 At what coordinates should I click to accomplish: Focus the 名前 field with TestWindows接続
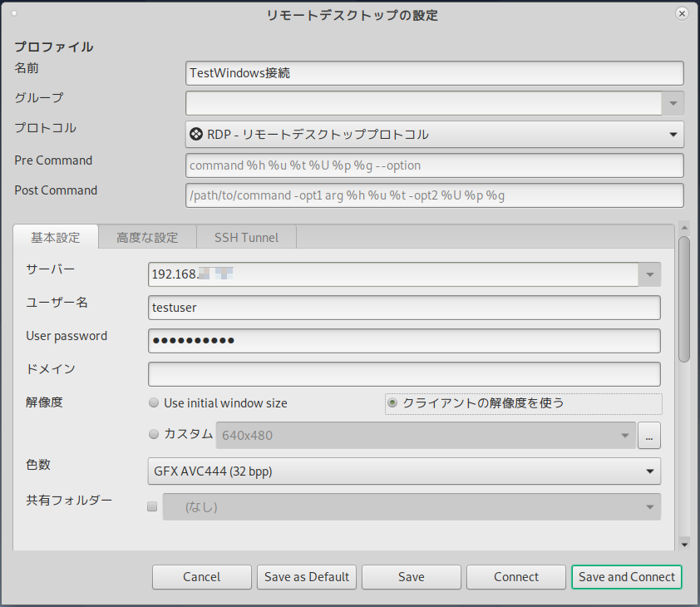434,73
